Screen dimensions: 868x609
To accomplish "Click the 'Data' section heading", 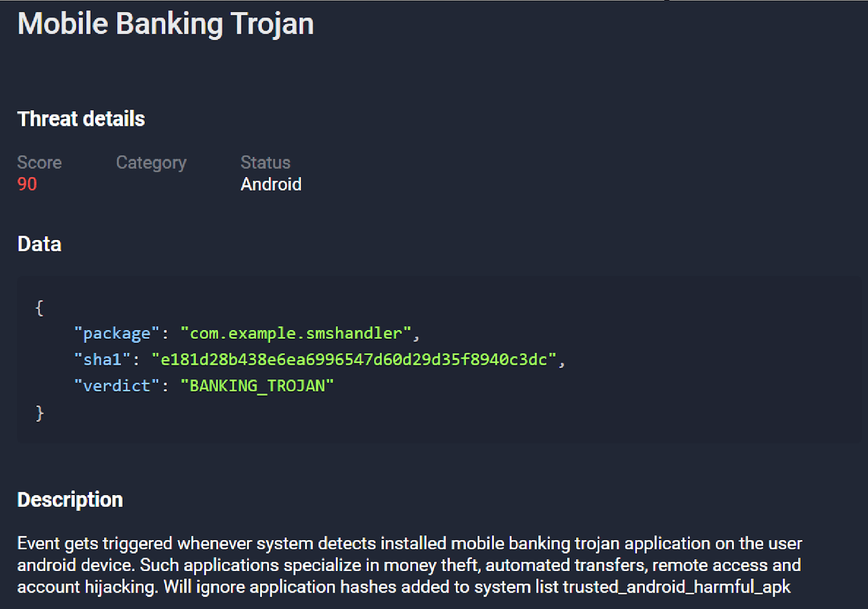I will click(40, 244).
